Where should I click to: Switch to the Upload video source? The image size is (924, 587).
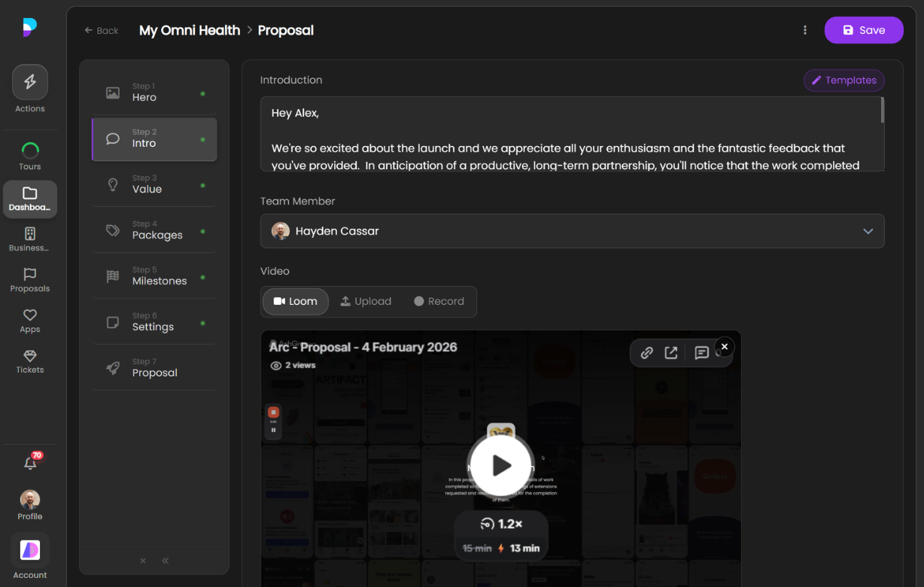tap(366, 301)
